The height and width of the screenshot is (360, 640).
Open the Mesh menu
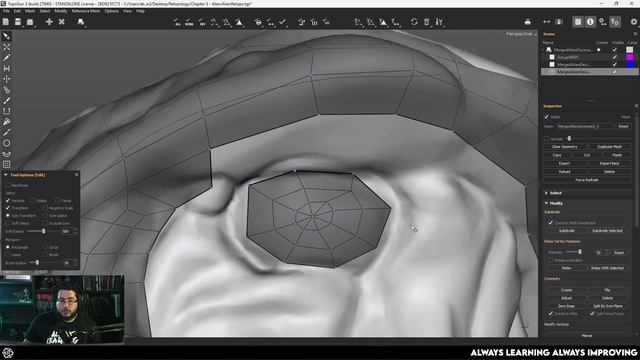click(30, 11)
